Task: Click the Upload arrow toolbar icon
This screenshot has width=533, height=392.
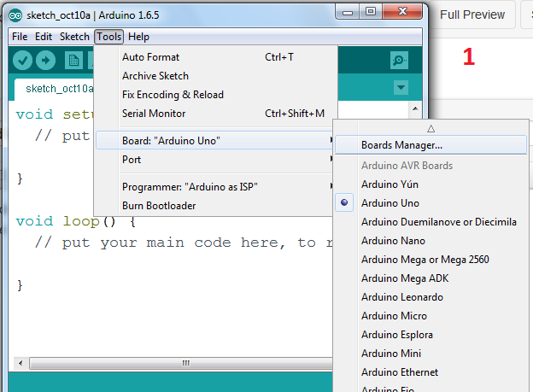Action: [x=45, y=61]
